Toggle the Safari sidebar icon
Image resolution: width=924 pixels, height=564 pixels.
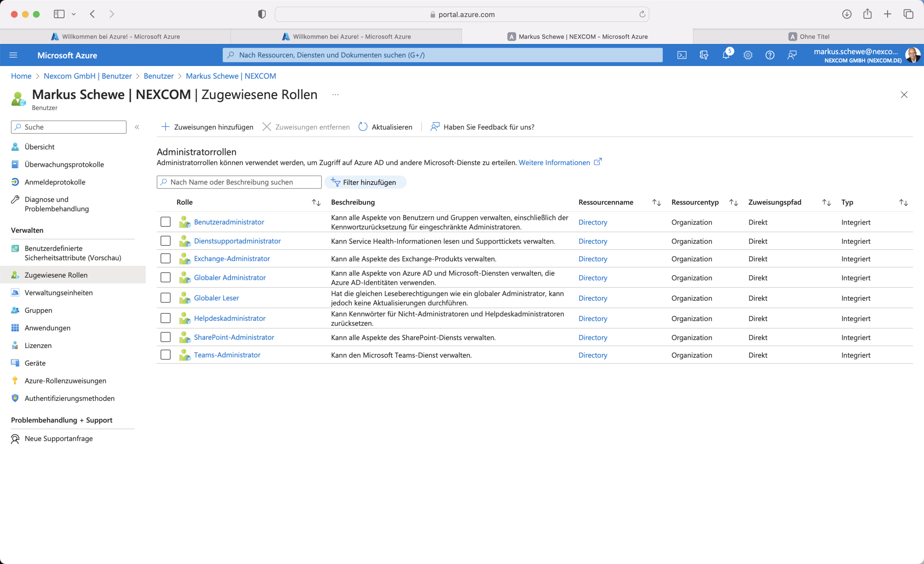pyautogui.click(x=59, y=14)
